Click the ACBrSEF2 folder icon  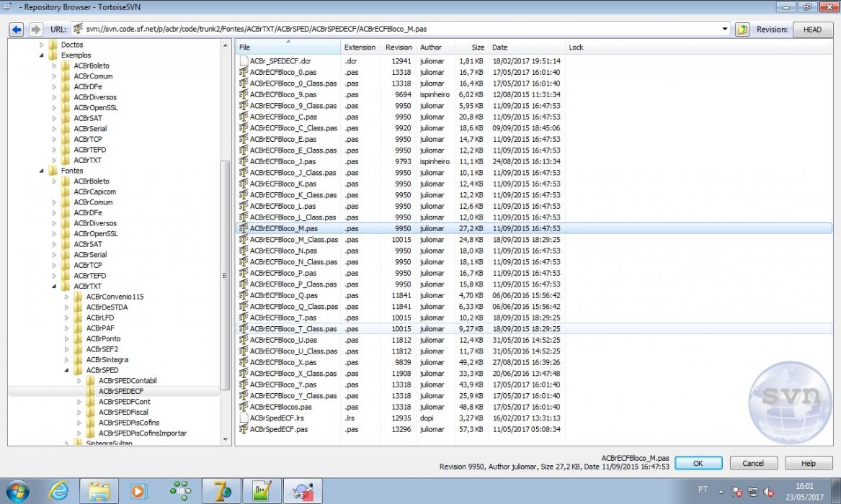[x=78, y=349]
